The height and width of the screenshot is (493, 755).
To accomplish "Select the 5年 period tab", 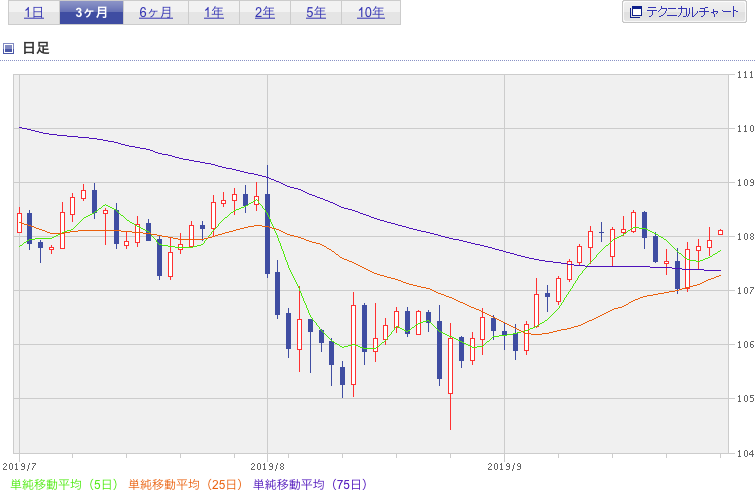I will [316, 13].
